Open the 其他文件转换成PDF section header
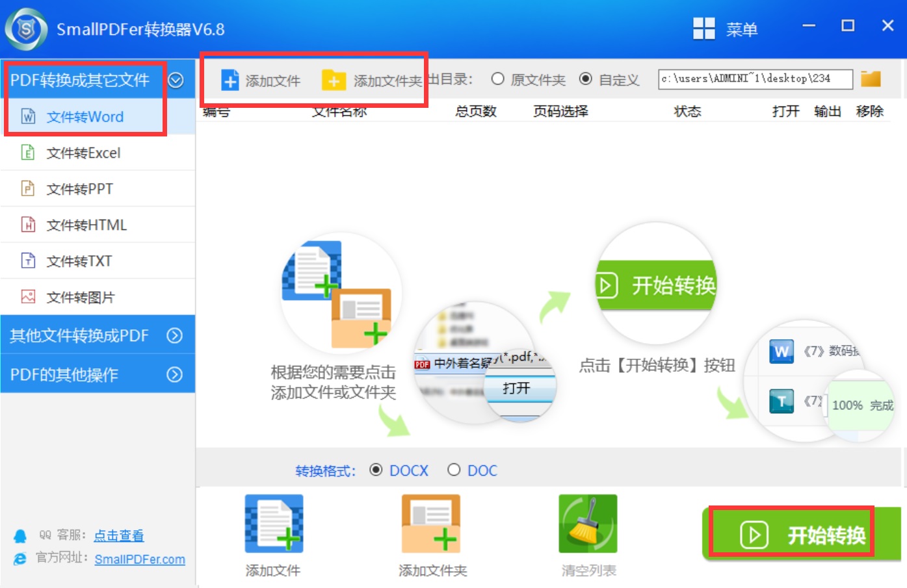 (98, 335)
